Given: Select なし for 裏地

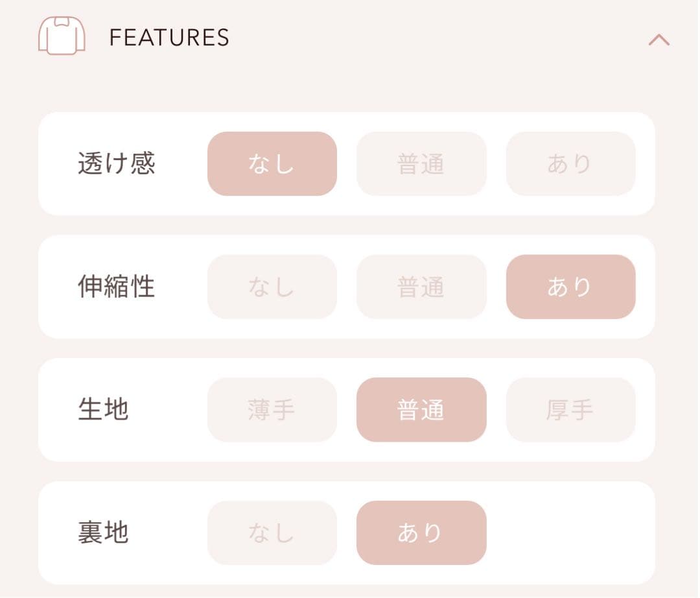Looking at the screenshot, I should click(272, 533).
